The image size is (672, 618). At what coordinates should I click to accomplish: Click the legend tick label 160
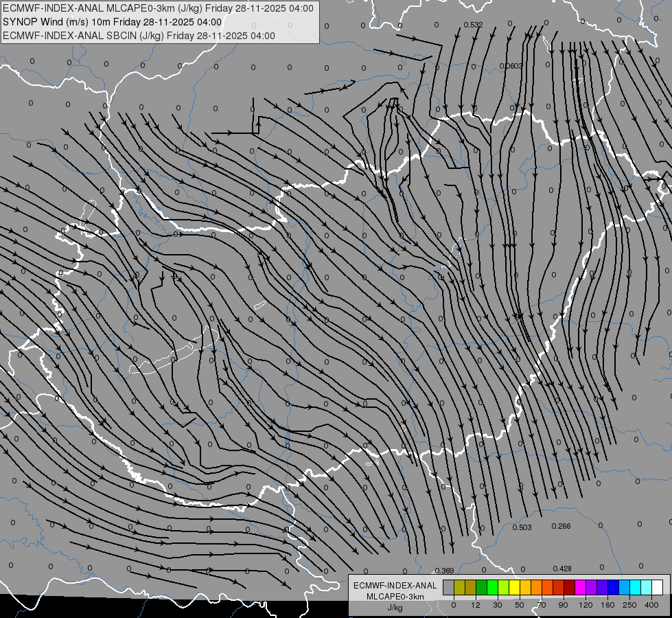coord(607,605)
